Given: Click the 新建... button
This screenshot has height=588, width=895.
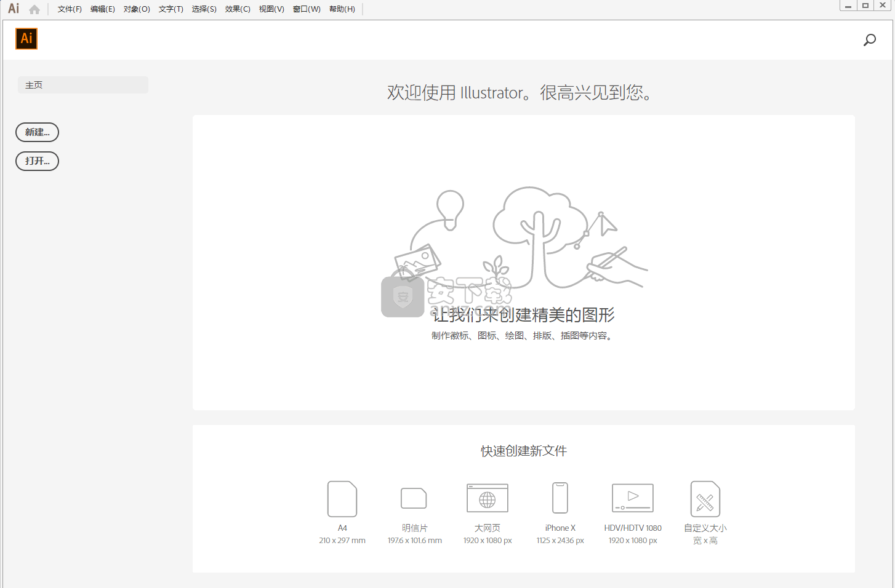Looking at the screenshot, I should pos(37,132).
